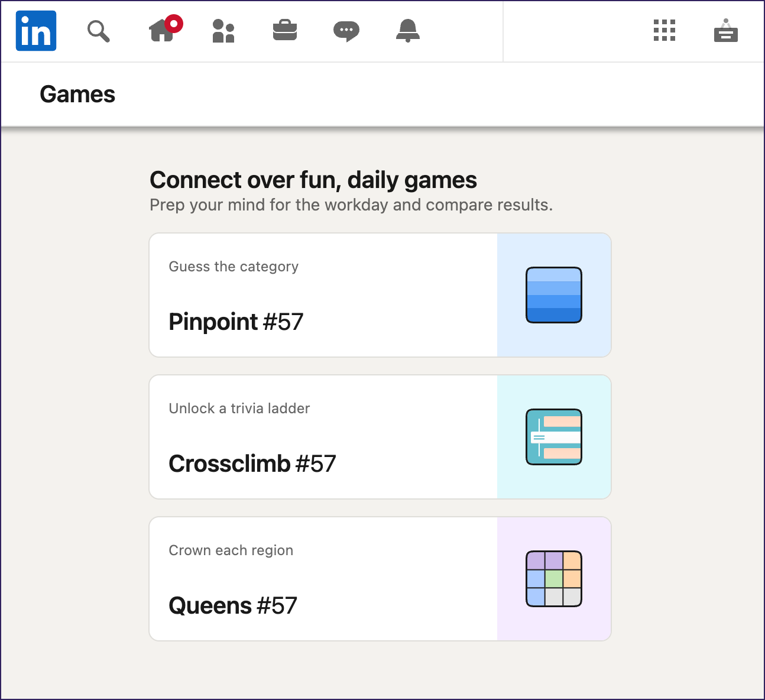
Task: Click the Pinpoint blue stripes game icon
Action: coord(554,295)
